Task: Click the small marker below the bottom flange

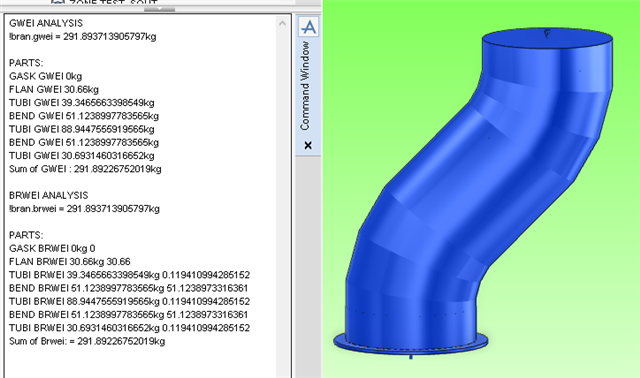Action: pyautogui.click(x=411, y=357)
